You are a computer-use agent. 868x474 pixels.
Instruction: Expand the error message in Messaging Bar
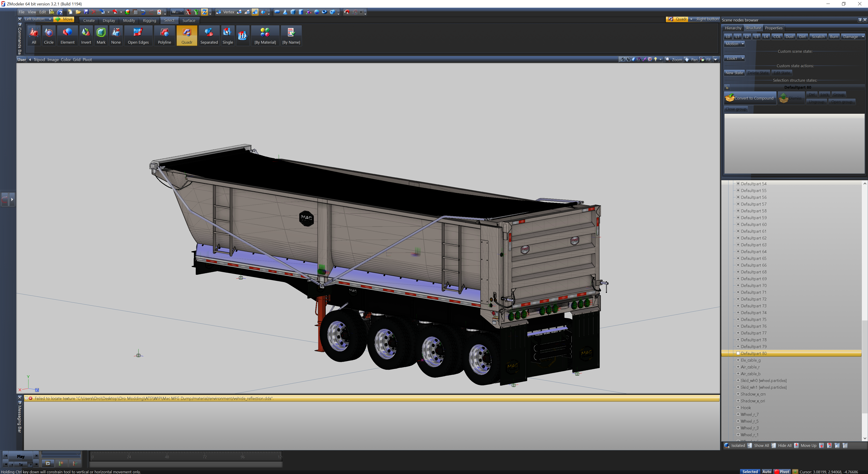tap(26, 398)
